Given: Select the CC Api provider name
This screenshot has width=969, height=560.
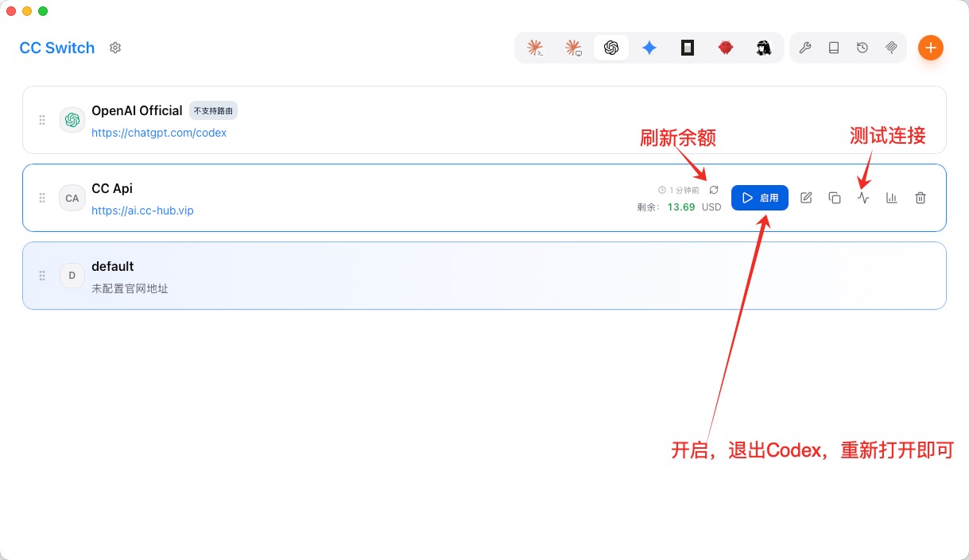Looking at the screenshot, I should (x=112, y=188).
